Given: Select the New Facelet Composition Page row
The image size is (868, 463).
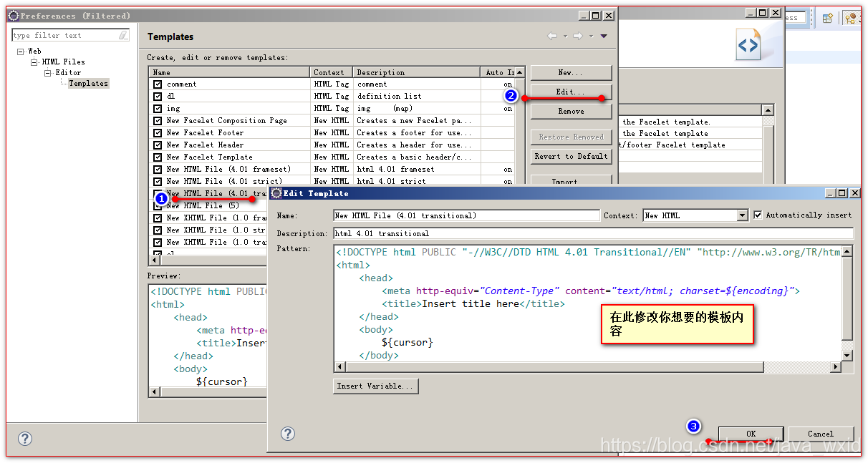Looking at the screenshot, I should pyautogui.click(x=332, y=121).
